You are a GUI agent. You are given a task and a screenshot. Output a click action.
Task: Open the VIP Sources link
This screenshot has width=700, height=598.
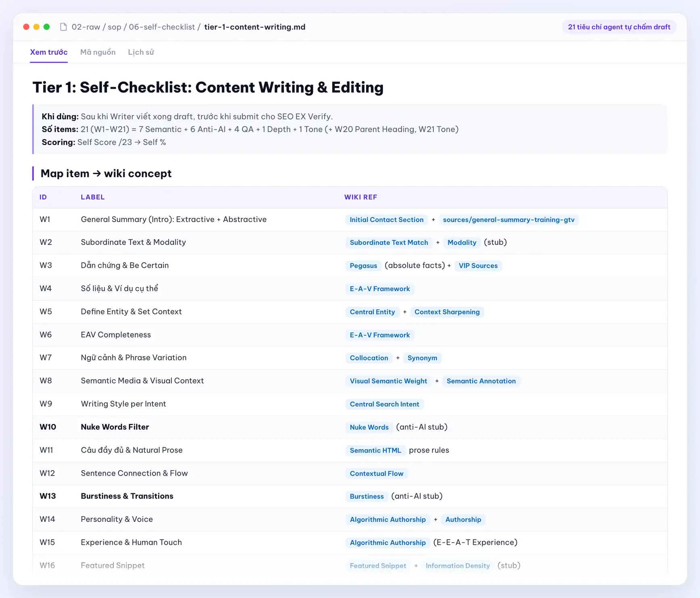point(478,266)
